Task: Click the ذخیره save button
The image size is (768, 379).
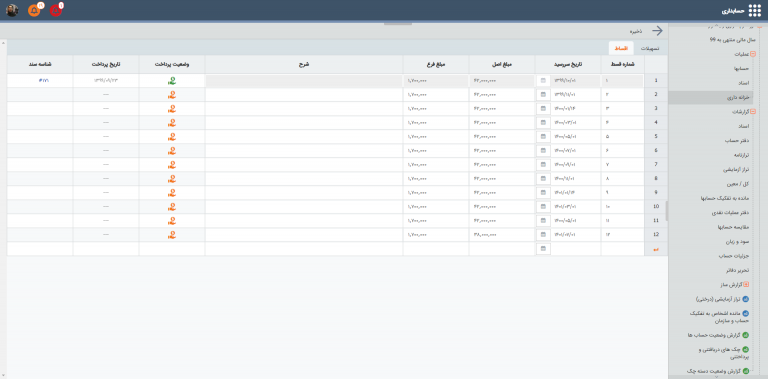Action: (636, 31)
